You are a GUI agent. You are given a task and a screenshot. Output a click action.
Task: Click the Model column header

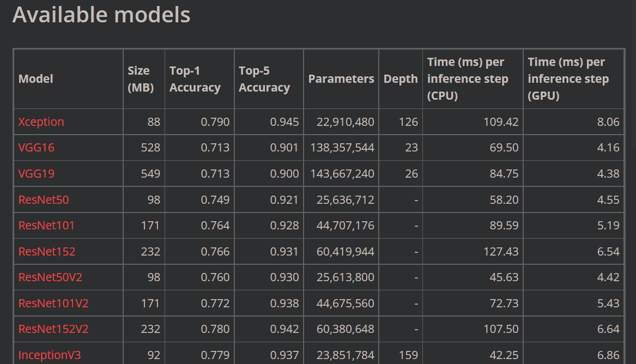(35, 78)
